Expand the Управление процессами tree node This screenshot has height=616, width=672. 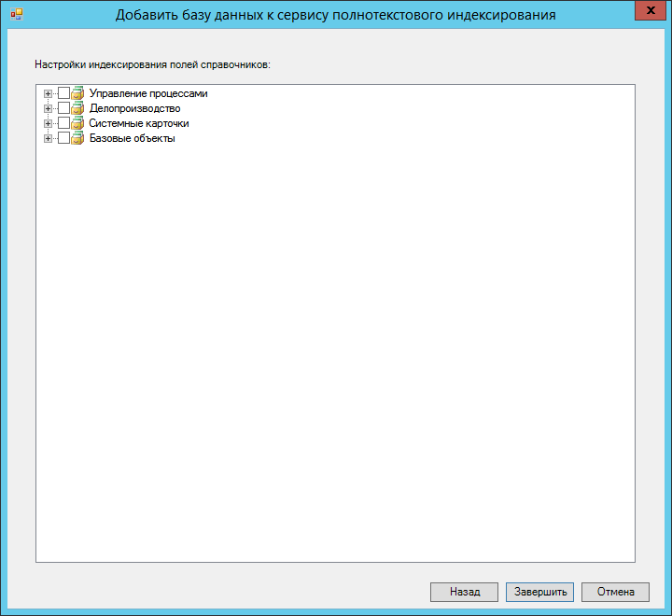tap(48, 93)
